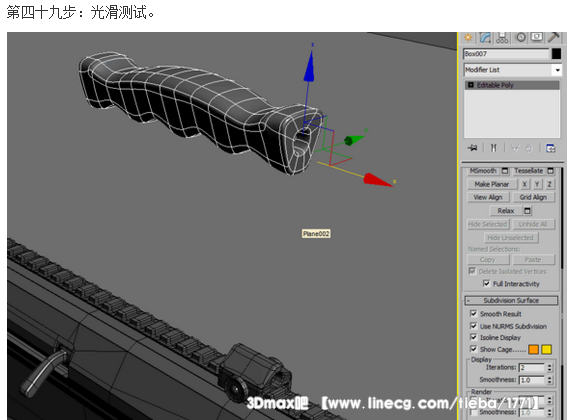Screen dimensions: 568x420
Task: Toggle the Render Smoothness checkbox
Action: (x=473, y=412)
